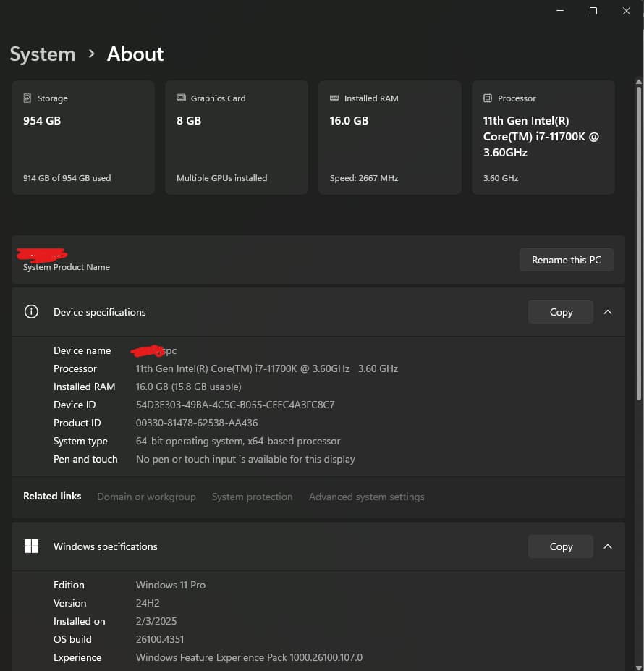Go back to System in breadcrumb
This screenshot has width=644, height=671.
[x=43, y=54]
